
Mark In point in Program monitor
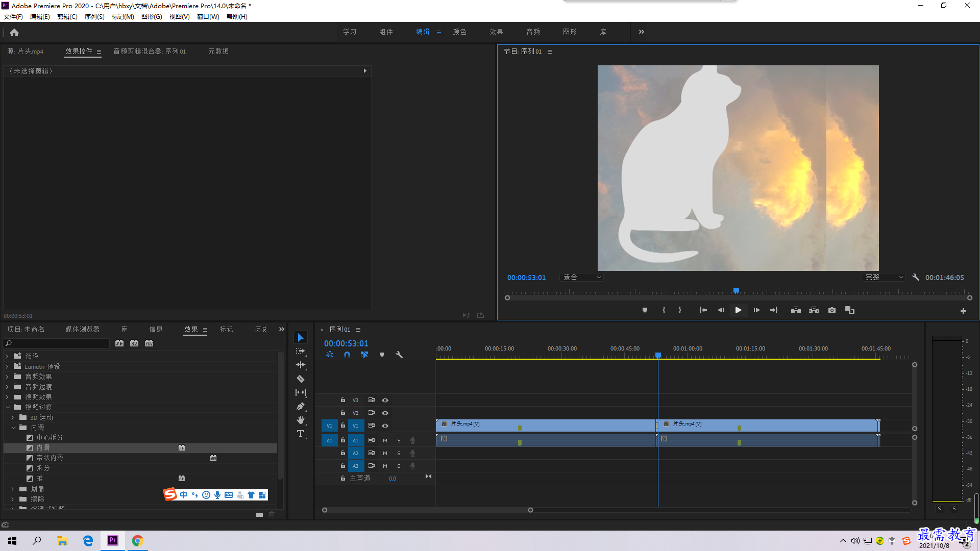pos(664,310)
